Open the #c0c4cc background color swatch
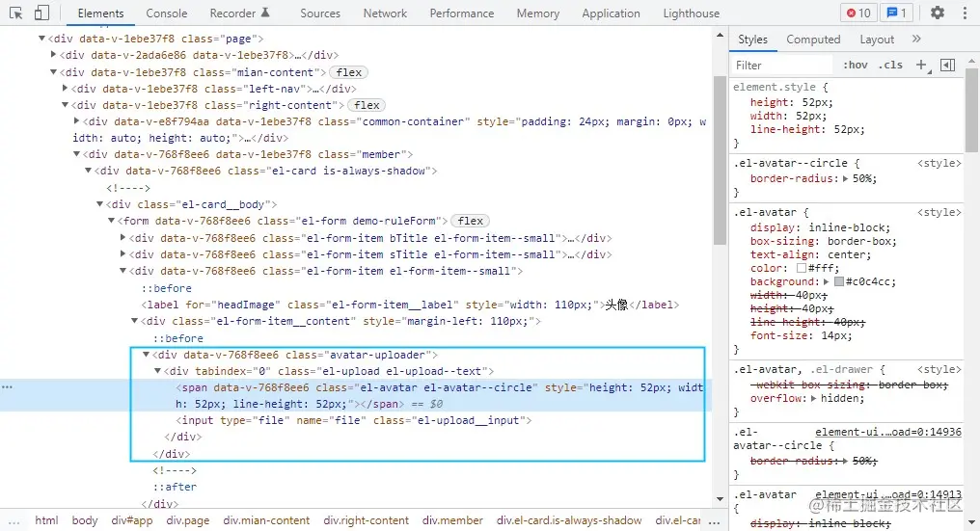The width and height of the screenshot is (980, 531). point(839,281)
